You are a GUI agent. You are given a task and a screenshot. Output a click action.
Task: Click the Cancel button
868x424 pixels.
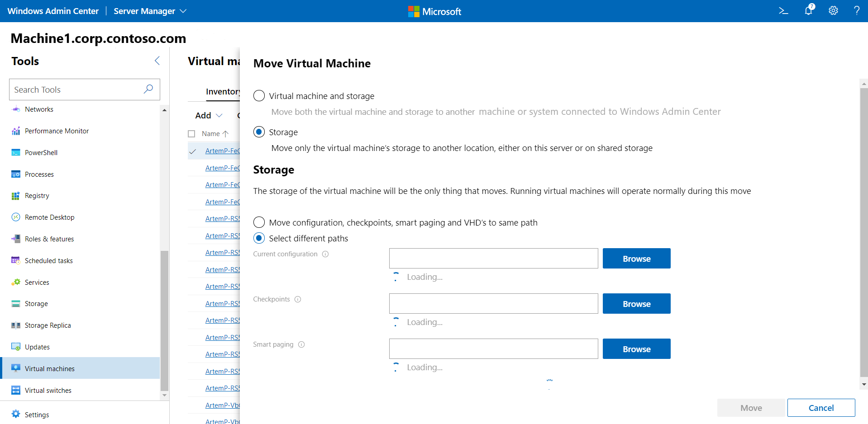click(x=821, y=408)
